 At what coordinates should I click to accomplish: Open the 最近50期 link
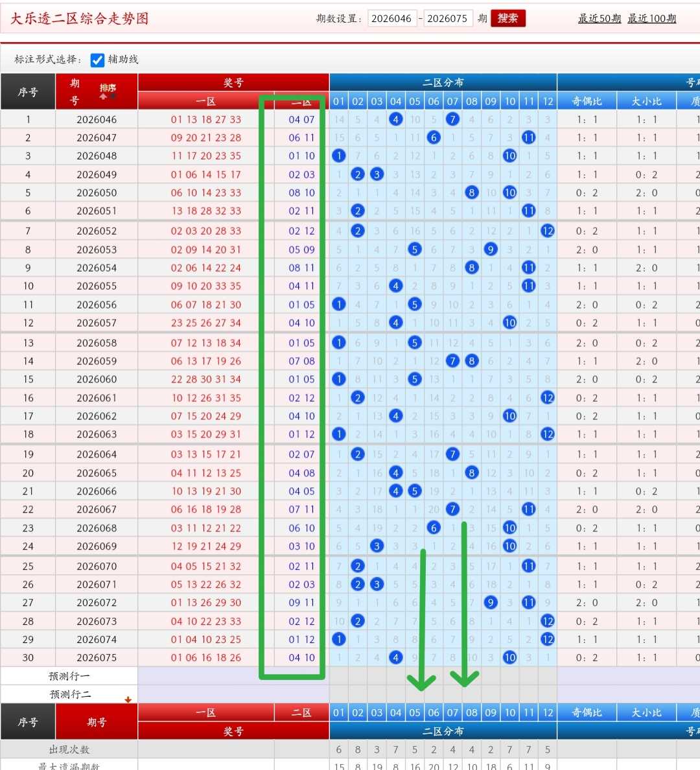coord(599,19)
